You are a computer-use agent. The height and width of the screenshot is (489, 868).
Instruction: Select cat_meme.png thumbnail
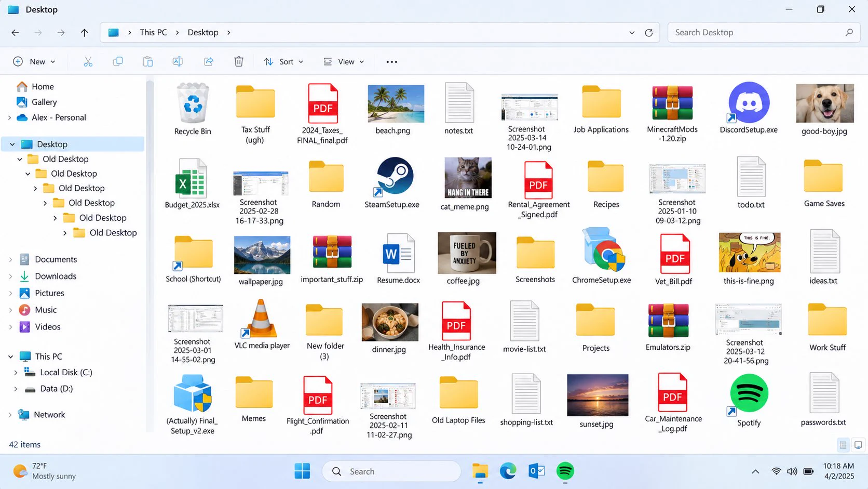(468, 178)
